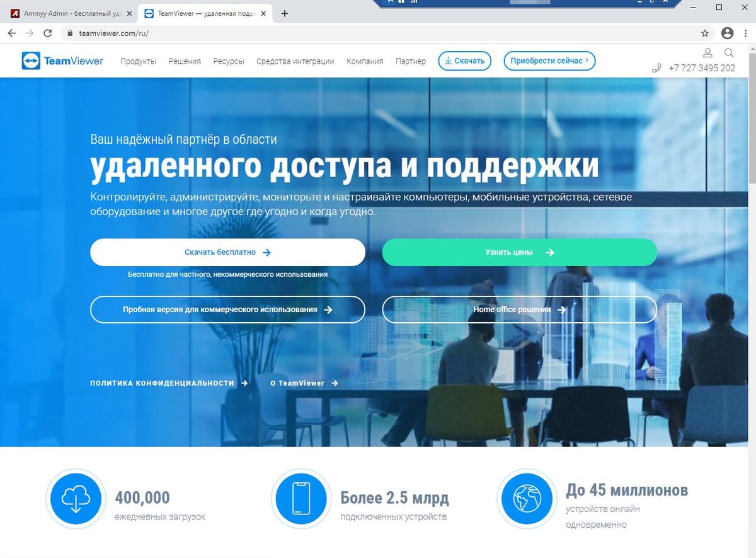Click the padlock site info icon
This screenshot has height=558, width=756.
(x=70, y=33)
